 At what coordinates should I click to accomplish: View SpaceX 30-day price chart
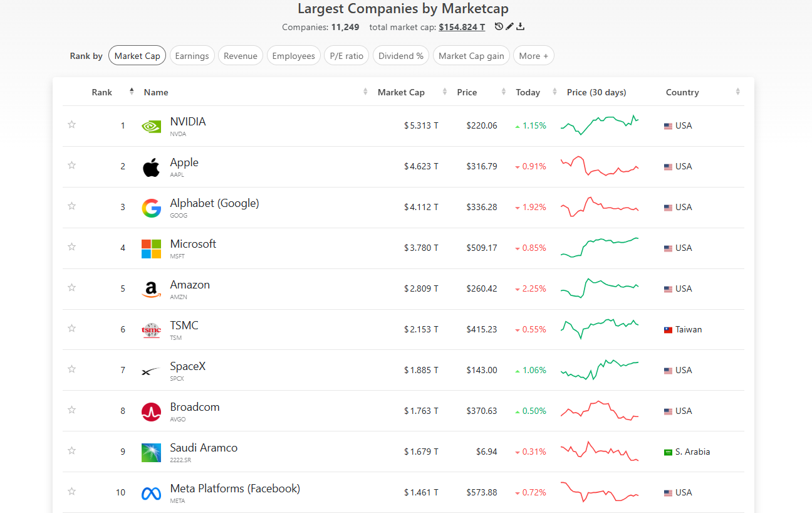(600, 370)
